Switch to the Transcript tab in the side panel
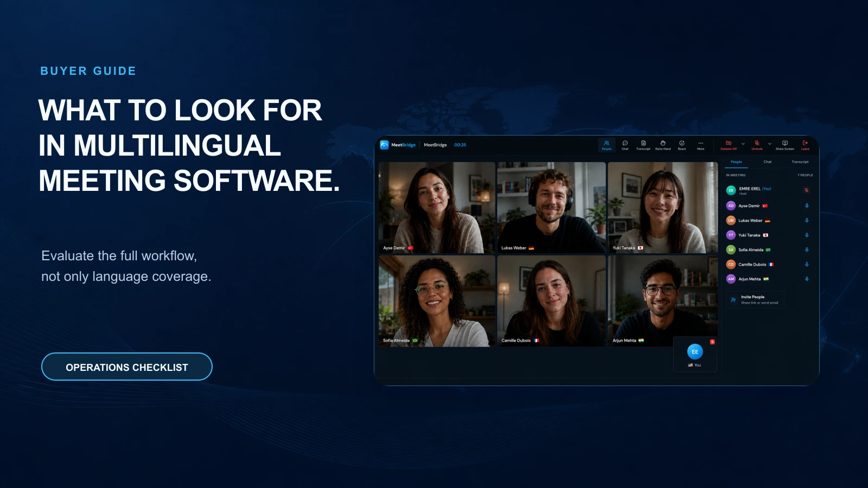Screen dimensions: 868x488 click(x=800, y=162)
